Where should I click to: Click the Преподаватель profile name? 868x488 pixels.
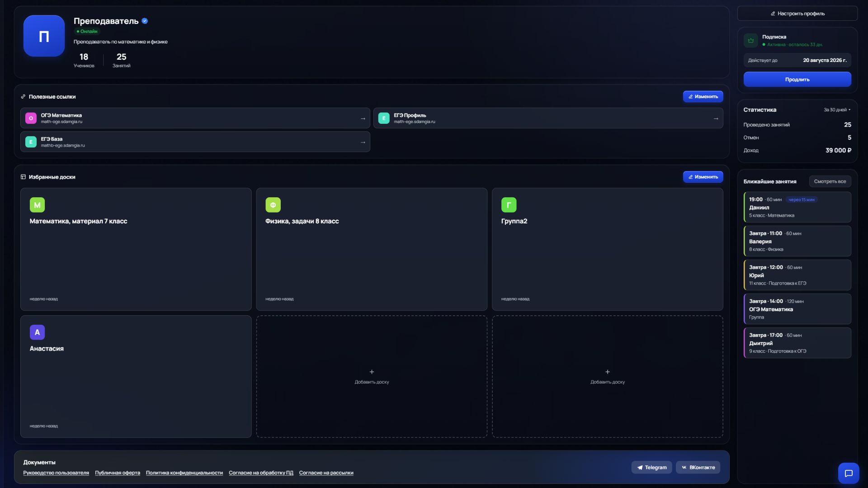click(106, 21)
